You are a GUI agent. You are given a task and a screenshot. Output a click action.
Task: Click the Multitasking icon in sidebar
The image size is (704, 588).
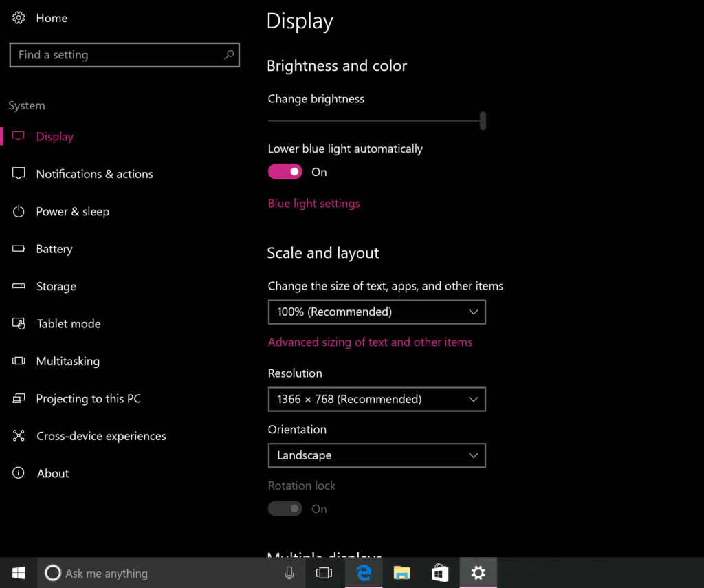pos(19,360)
